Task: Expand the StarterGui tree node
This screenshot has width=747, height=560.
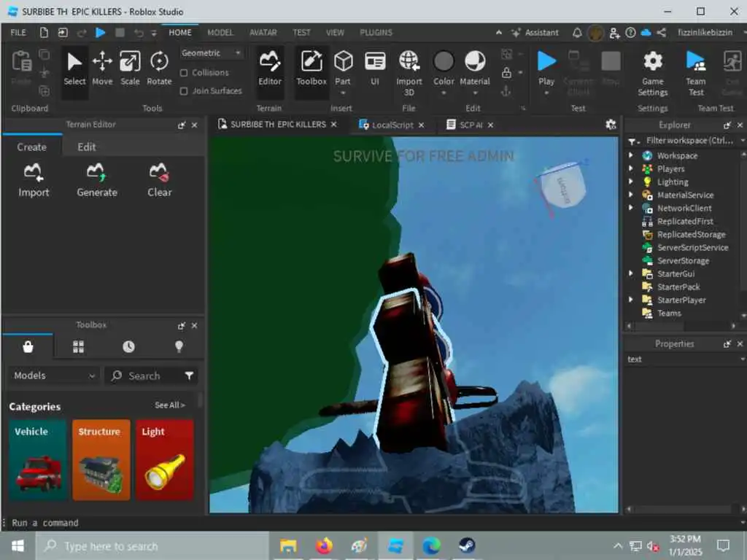Action: [x=631, y=273]
